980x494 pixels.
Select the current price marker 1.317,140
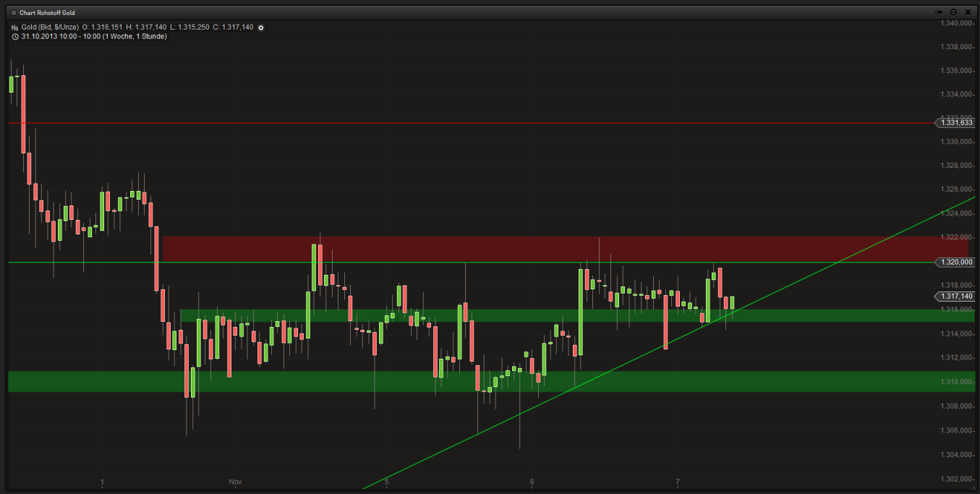[x=956, y=296]
